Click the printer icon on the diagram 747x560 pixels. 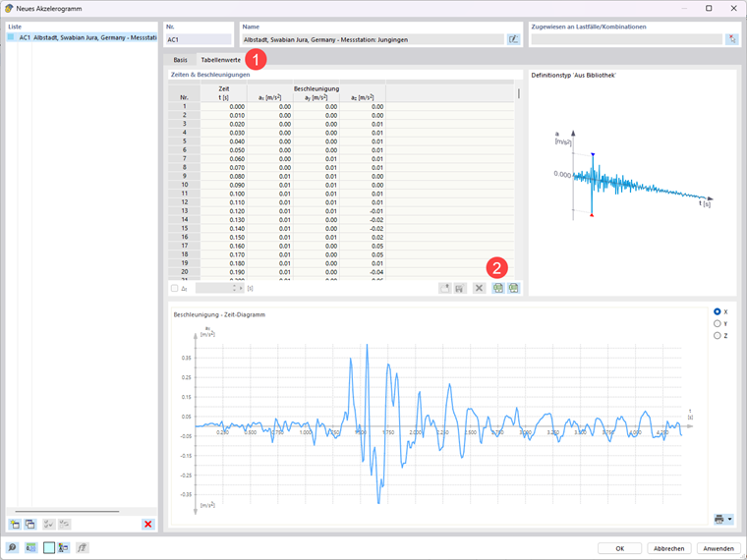pyautogui.click(x=719, y=519)
